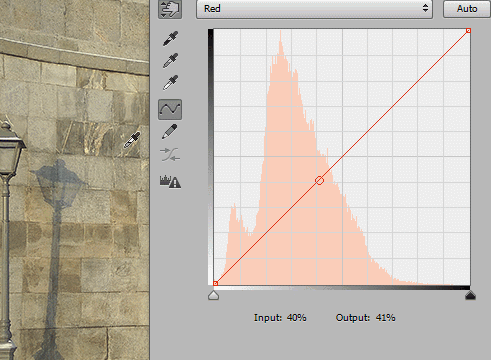Click the histogram warning icon

coord(170,182)
